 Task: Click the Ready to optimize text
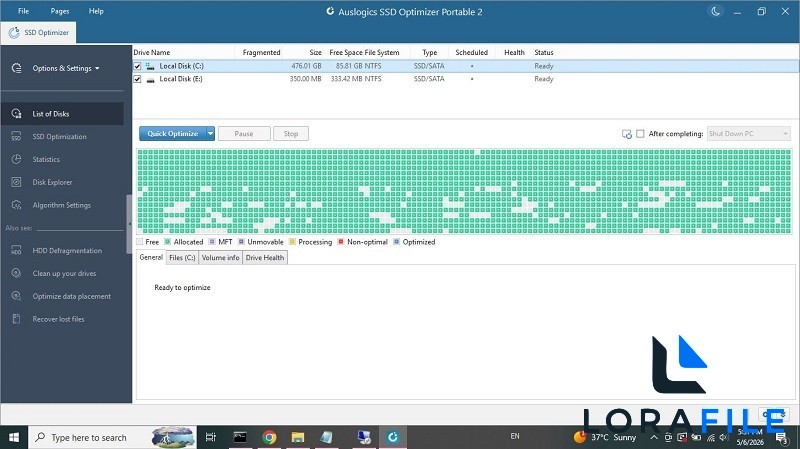click(182, 287)
